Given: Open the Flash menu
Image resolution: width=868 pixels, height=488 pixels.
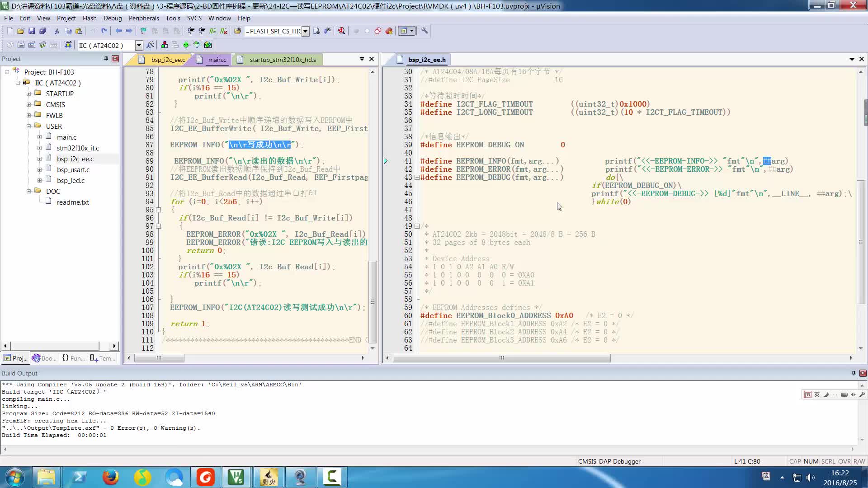Looking at the screenshot, I should pos(90,18).
